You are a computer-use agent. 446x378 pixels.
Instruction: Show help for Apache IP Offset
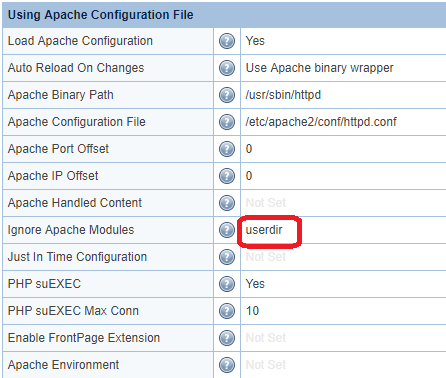pyautogui.click(x=227, y=176)
